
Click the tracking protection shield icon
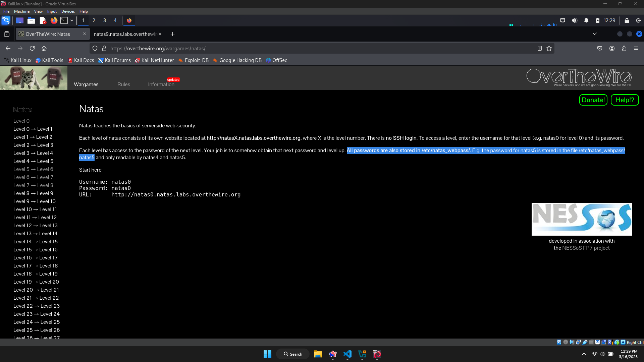[x=95, y=48]
